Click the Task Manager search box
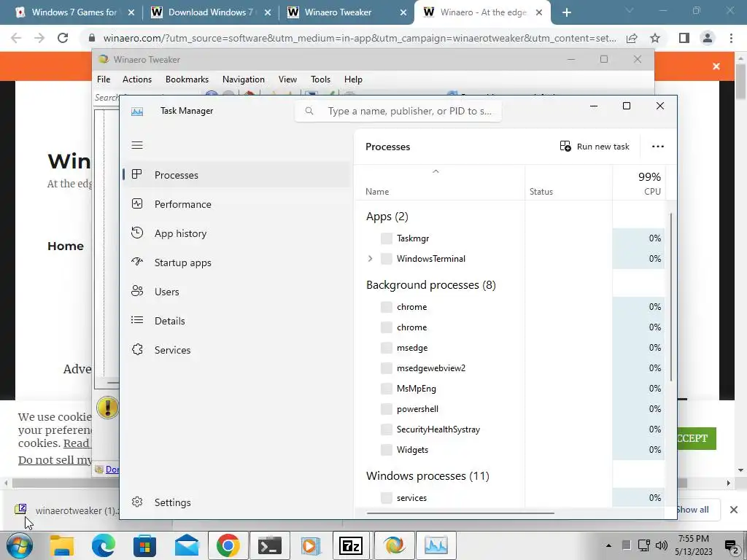This screenshot has width=747, height=560. coord(398,111)
